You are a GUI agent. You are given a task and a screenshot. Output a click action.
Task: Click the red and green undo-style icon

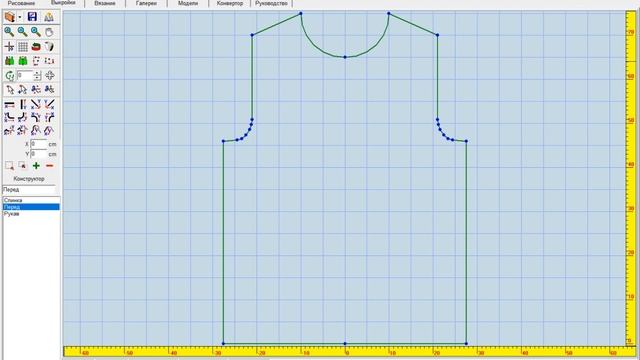pos(36,47)
